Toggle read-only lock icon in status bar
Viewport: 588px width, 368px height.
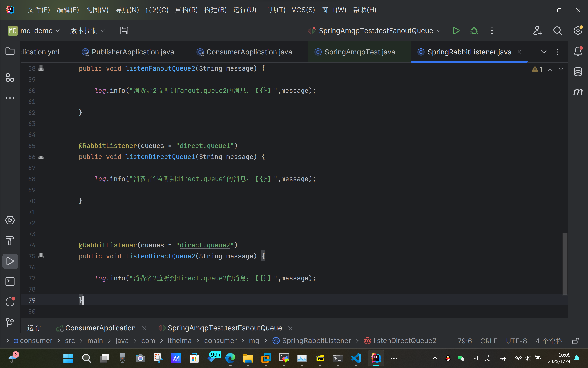tap(576, 341)
